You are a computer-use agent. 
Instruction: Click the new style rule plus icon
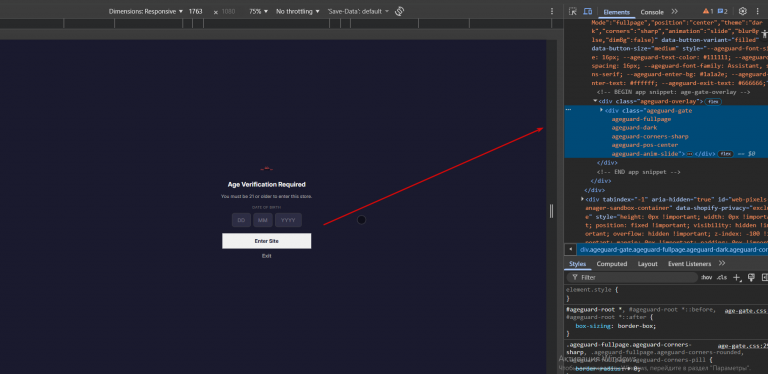point(736,278)
